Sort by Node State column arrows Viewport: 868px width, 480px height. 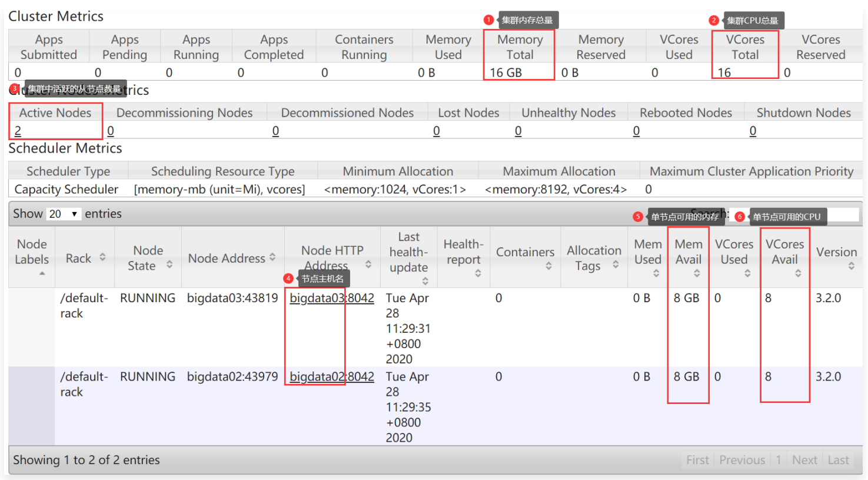point(169,264)
